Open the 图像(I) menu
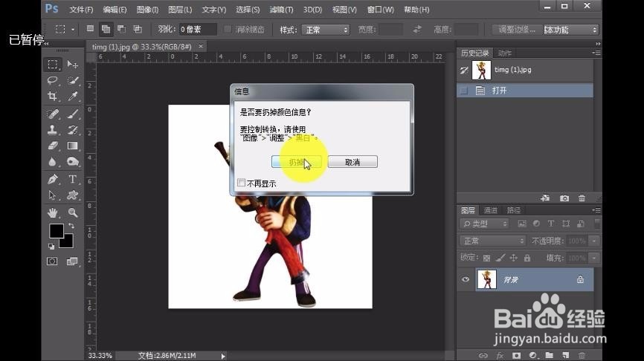Screen dimensions: 644x361 coord(147,10)
